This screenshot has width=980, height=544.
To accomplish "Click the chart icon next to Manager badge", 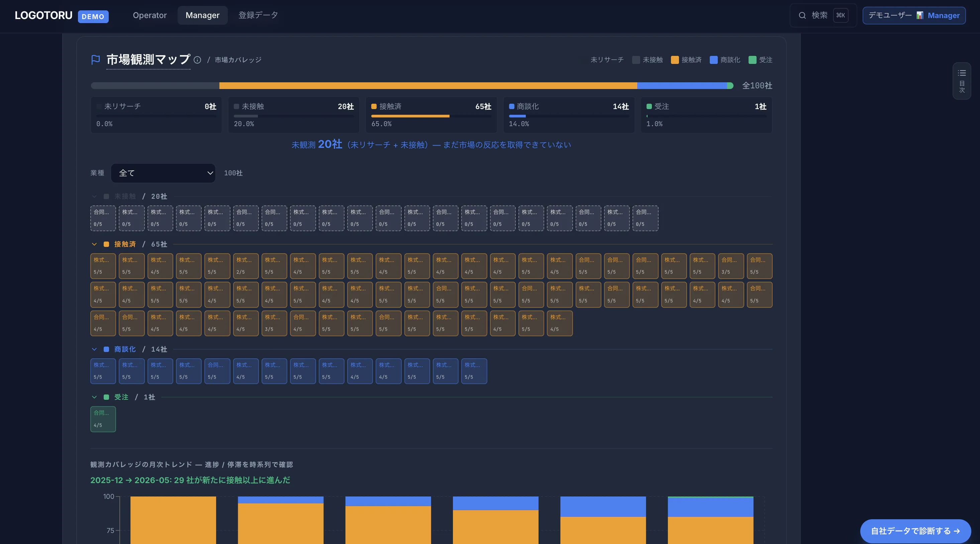I will (919, 15).
